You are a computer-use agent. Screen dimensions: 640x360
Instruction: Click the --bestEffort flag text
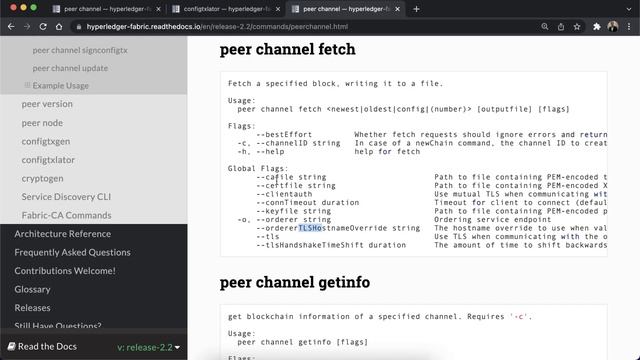coord(284,135)
